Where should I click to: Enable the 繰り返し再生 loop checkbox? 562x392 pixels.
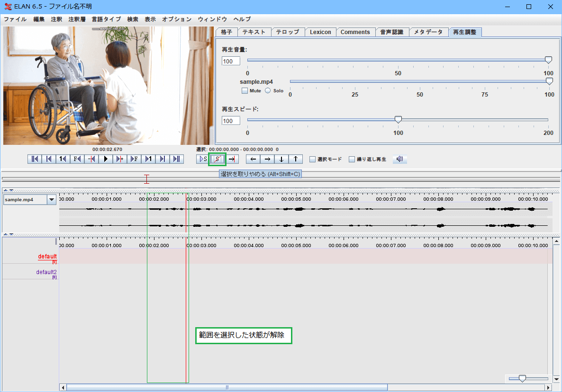[352, 160]
